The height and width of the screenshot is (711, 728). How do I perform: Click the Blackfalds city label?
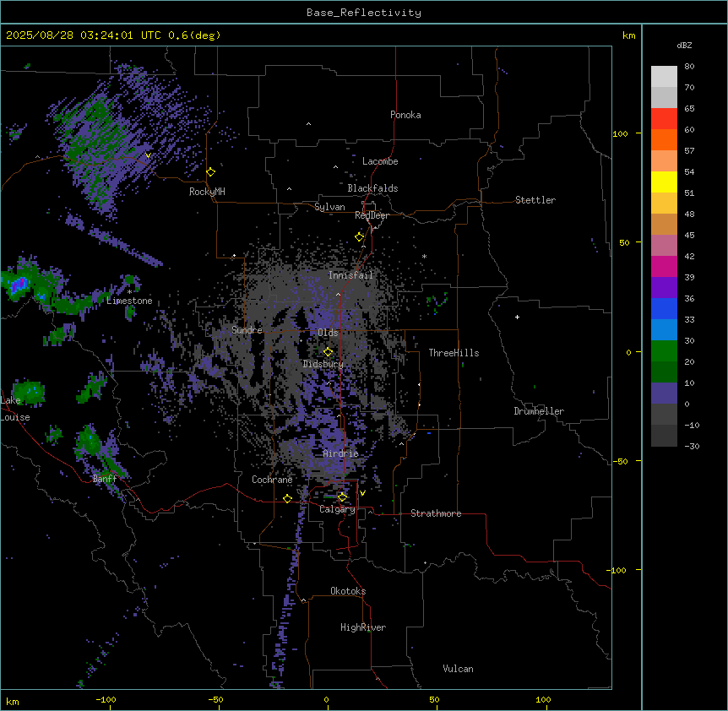[372, 188]
